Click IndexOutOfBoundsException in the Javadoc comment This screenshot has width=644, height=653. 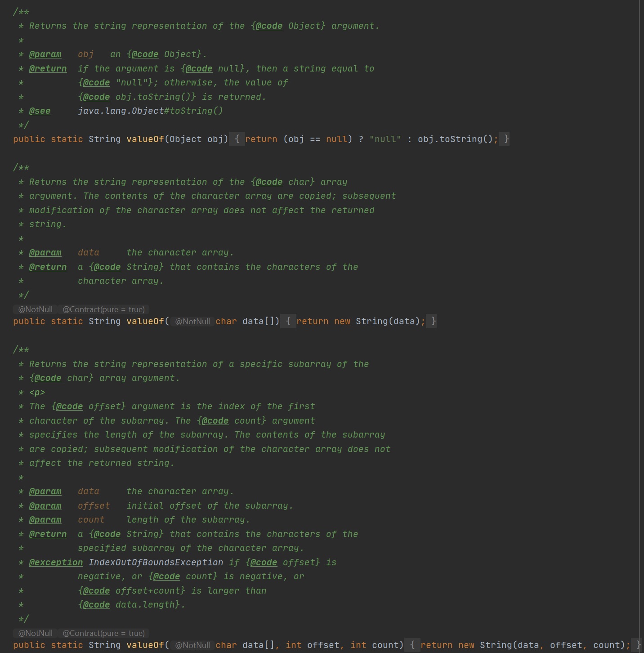point(156,563)
